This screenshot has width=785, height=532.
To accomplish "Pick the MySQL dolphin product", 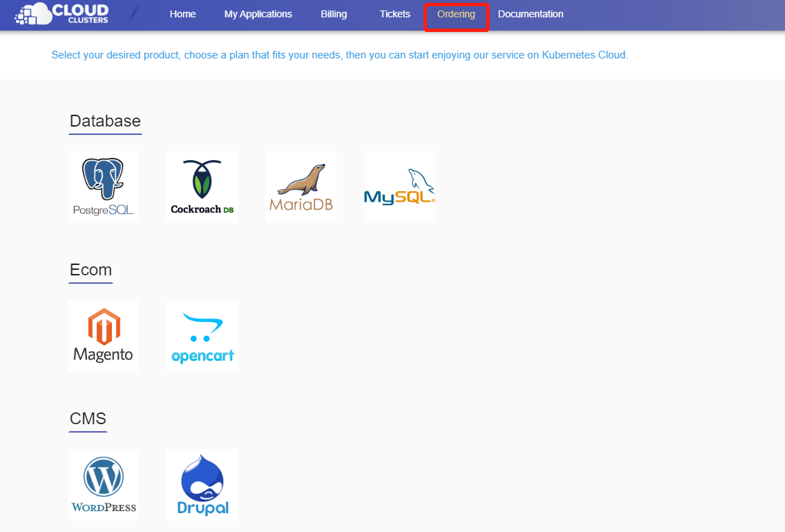I will click(400, 186).
